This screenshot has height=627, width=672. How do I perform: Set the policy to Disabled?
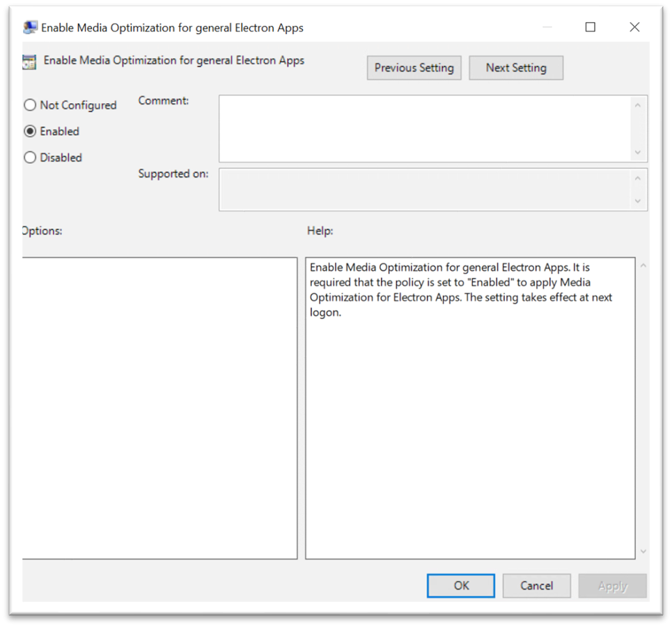click(x=30, y=158)
